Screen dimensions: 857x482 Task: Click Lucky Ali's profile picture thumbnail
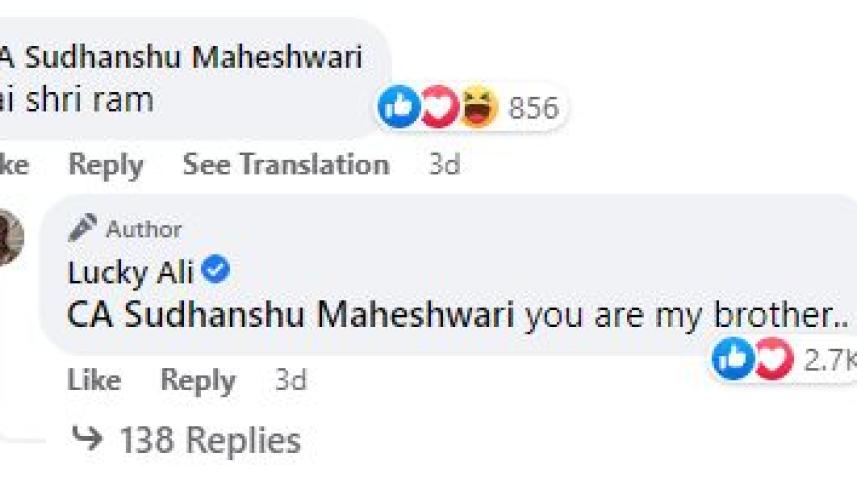click(x=10, y=238)
